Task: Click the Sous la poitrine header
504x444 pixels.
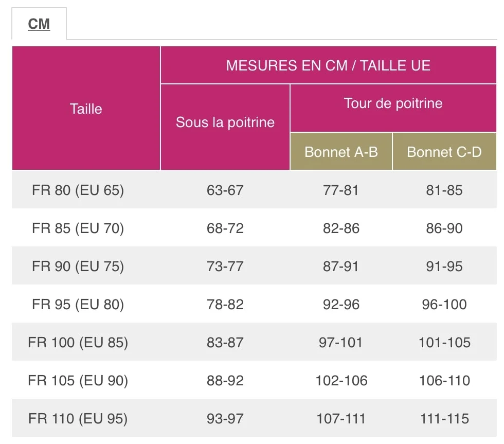Action: (225, 122)
